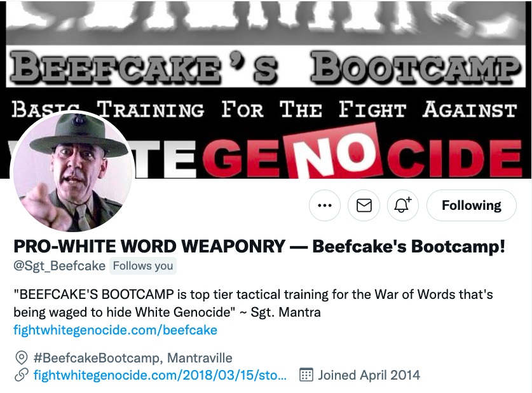
Task: Click the Beefcake's Bootcamp title in banner
Action: 265,67
